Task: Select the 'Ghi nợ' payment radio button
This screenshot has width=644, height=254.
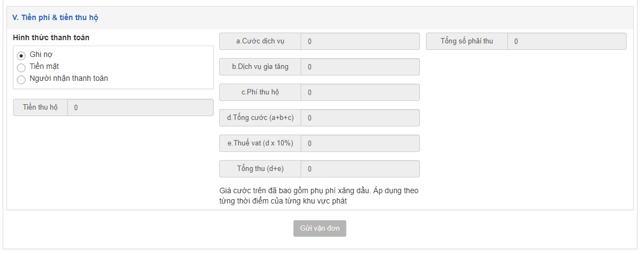Action: pos(22,55)
